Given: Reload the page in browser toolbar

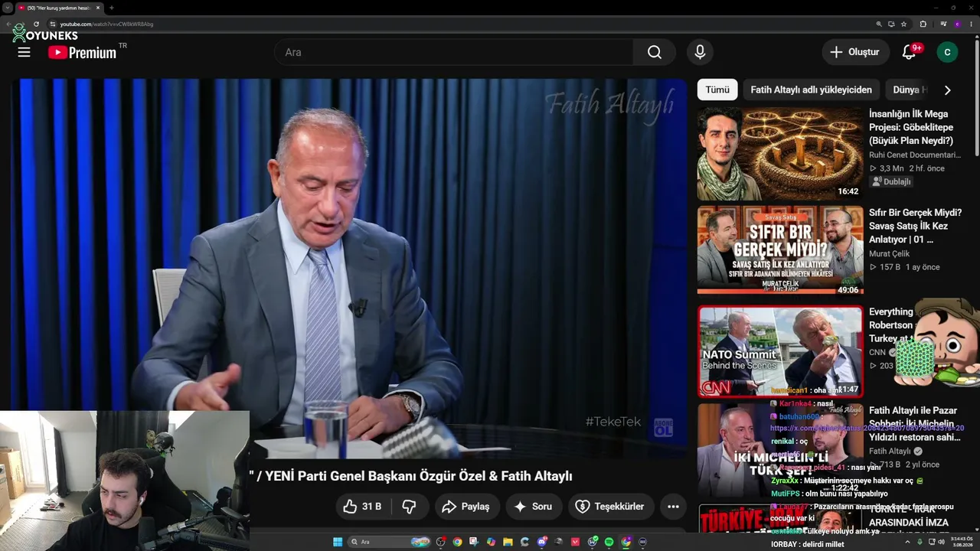Looking at the screenshot, I should point(36,24).
